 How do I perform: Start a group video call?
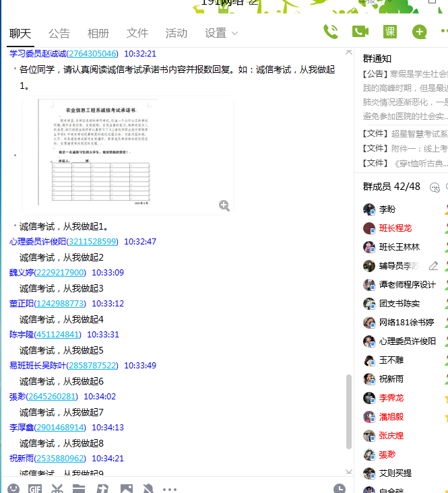[360, 32]
